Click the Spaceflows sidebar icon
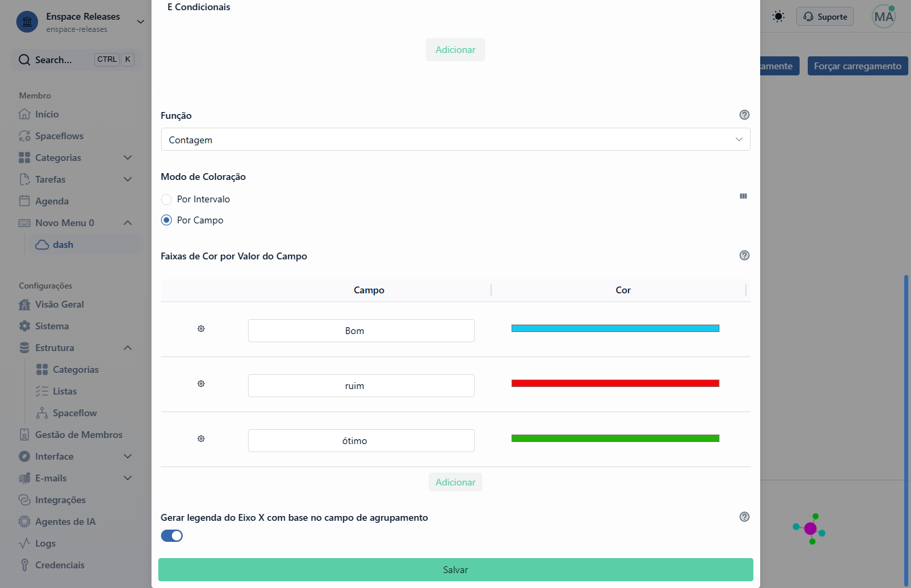Viewport: 911px width, 588px height. click(x=24, y=136)
